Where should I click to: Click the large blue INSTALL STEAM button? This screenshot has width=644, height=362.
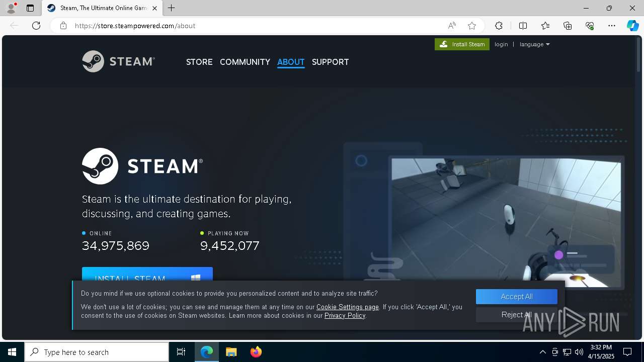[147, 275]
